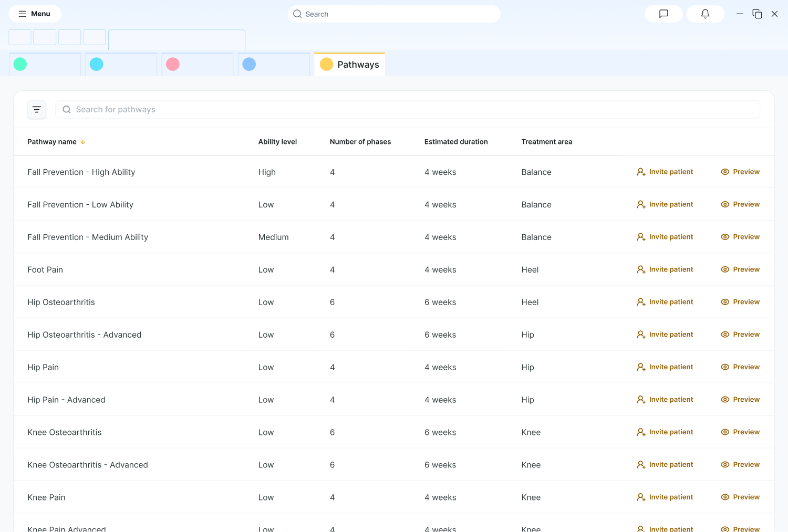Screen dimensions: 788x532
Task: Toggle the sort arrow on Pathway name column
Action: click(83, 142)
